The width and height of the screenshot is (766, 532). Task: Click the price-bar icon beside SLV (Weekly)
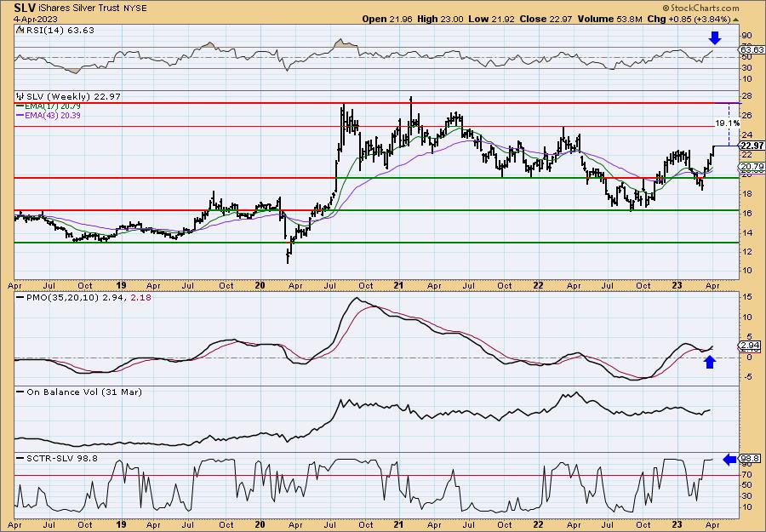coord(20,97)
